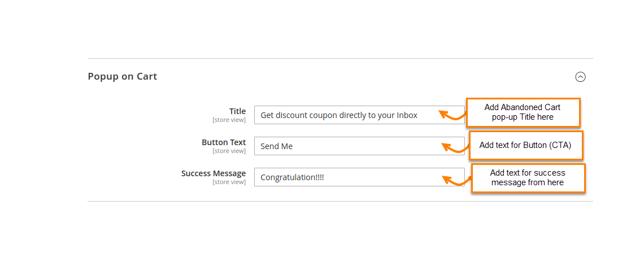Click the divider line above Popup on Cart
644x253 pixels.
340,58
